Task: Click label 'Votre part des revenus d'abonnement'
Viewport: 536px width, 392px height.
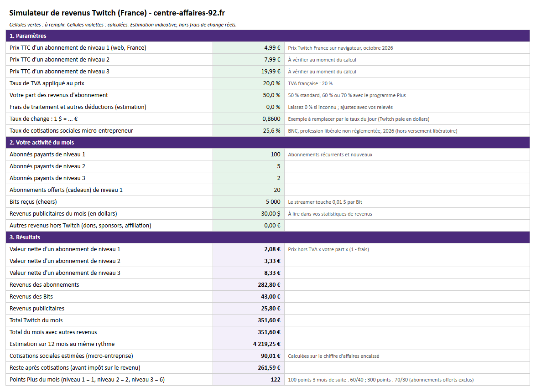Action: [x=59, y=95]
